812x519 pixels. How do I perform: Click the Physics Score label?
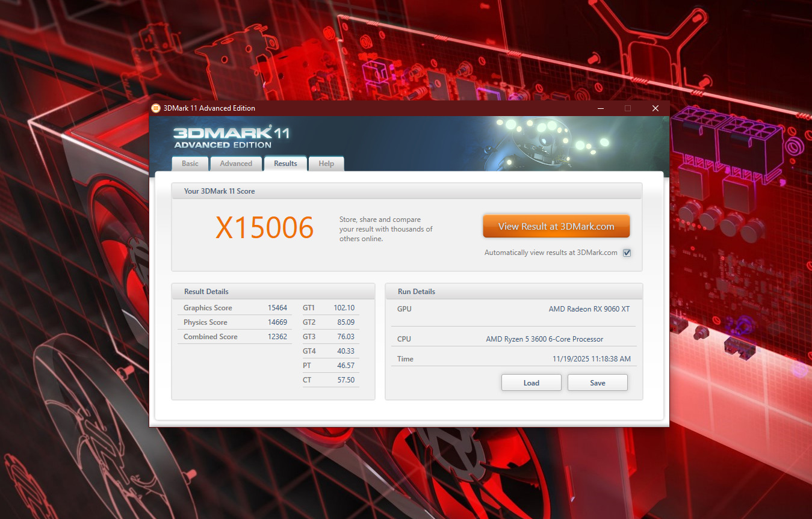tap(205, 322)
